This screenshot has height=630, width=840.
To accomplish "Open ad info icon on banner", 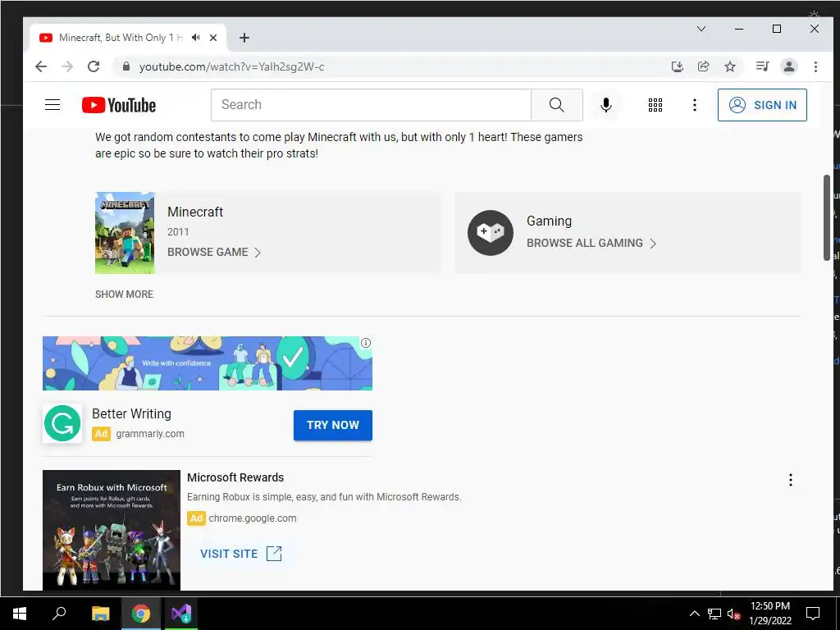I will (x=366, y=343).
